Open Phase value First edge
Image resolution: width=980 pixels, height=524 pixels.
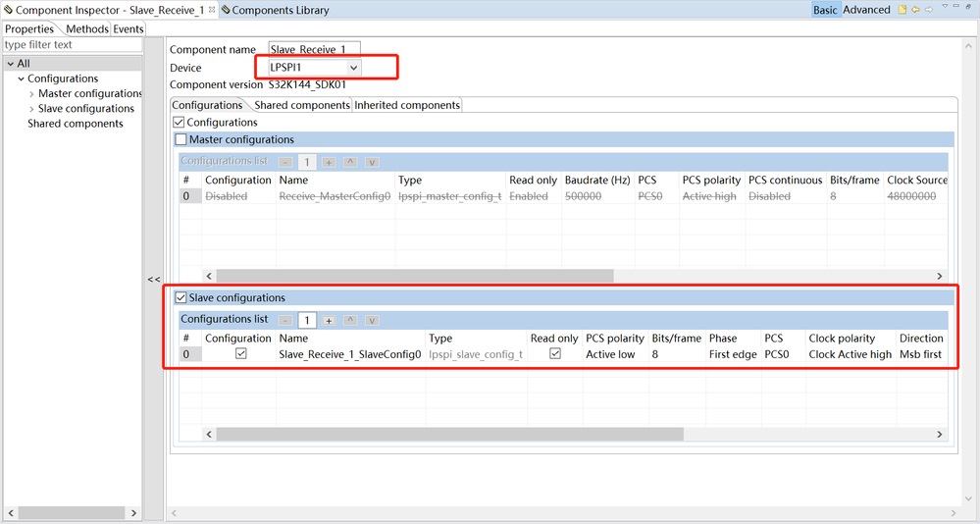pos(733,354)
